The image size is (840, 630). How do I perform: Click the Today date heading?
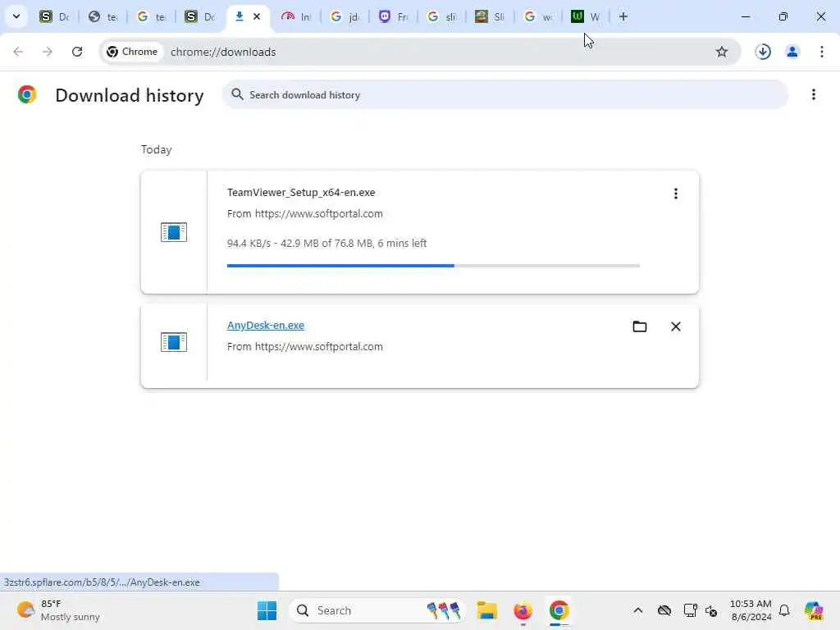(x=157, y=149)
